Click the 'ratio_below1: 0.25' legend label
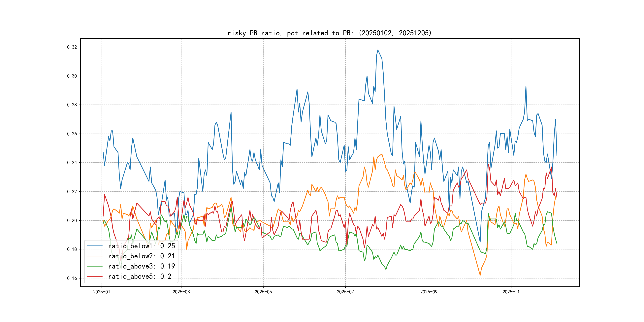The height and width of the screenshot is (322, 644). point(142,246)
